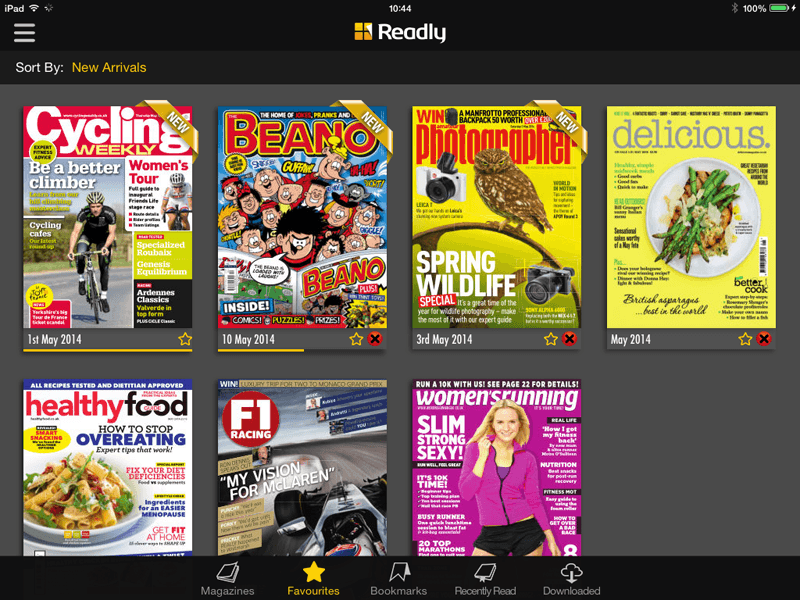Toggle favourite star on Beano issue
Viewport: 800px width, 600px height.
pyautogui.click(x=356, y=339)
